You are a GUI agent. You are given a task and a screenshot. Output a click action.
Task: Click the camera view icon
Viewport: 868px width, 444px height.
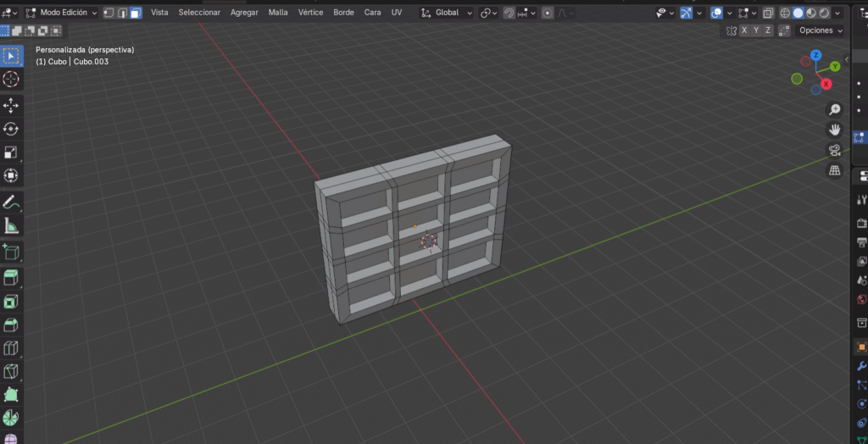click(x=834, y=150)
